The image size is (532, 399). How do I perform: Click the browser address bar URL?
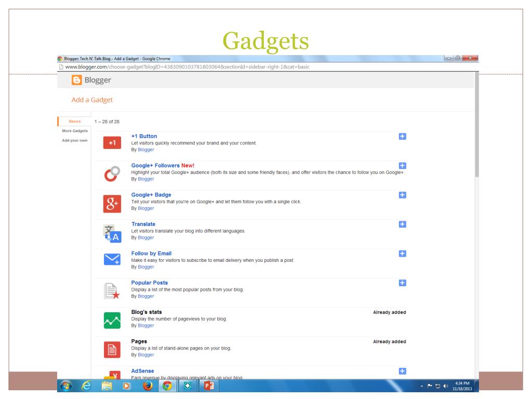(x=187, y=67)
